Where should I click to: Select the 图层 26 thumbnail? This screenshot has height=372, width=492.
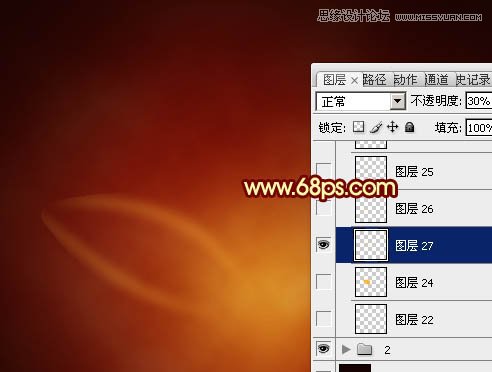click(371, 208)
